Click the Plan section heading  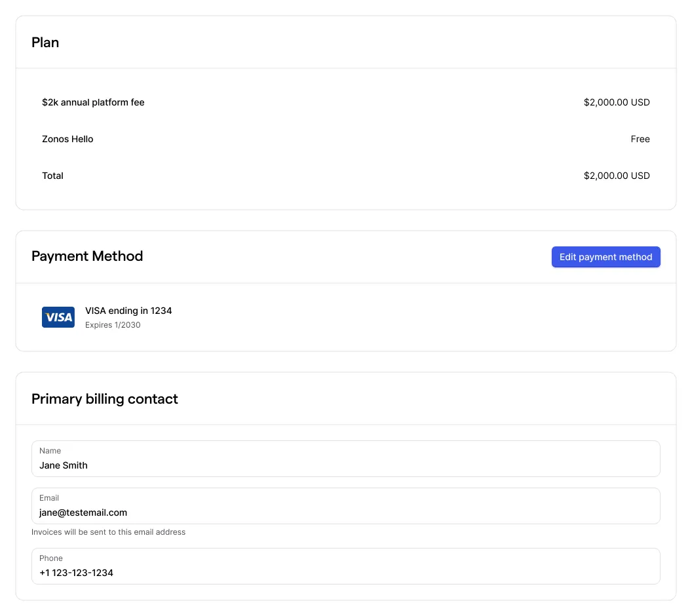tap(45, 43)
